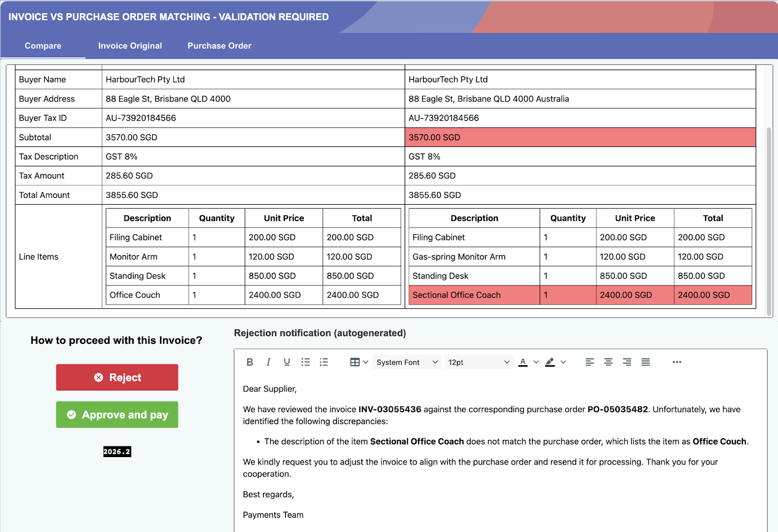This screenshot has width=778, height=532.
Task: Align text right
Action: pos(627,362)
